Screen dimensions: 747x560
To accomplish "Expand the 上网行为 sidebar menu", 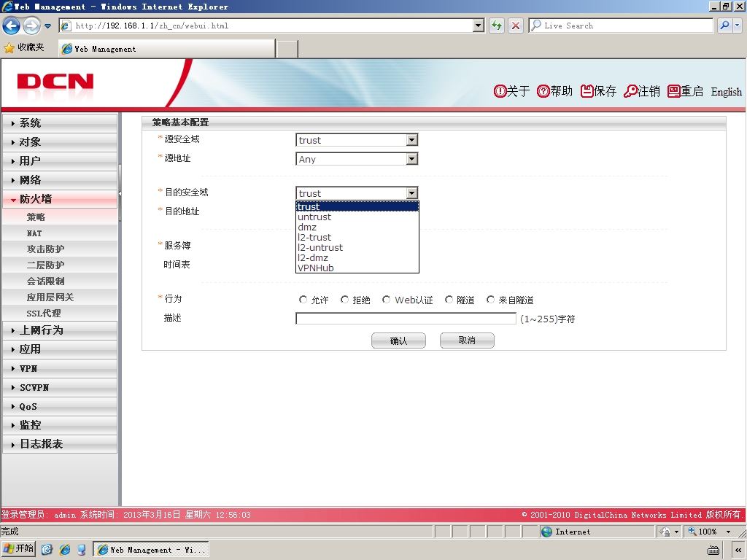I will click(60, 330).
